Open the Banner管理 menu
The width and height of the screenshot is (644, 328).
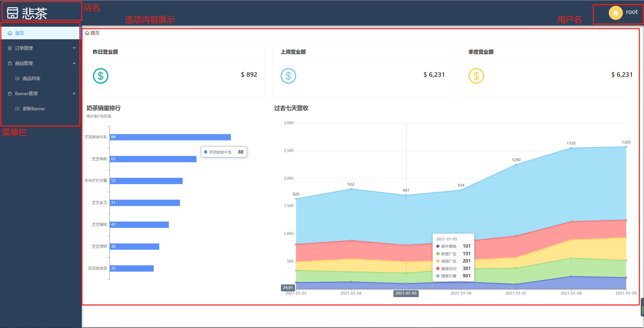(x=41, y=93)
